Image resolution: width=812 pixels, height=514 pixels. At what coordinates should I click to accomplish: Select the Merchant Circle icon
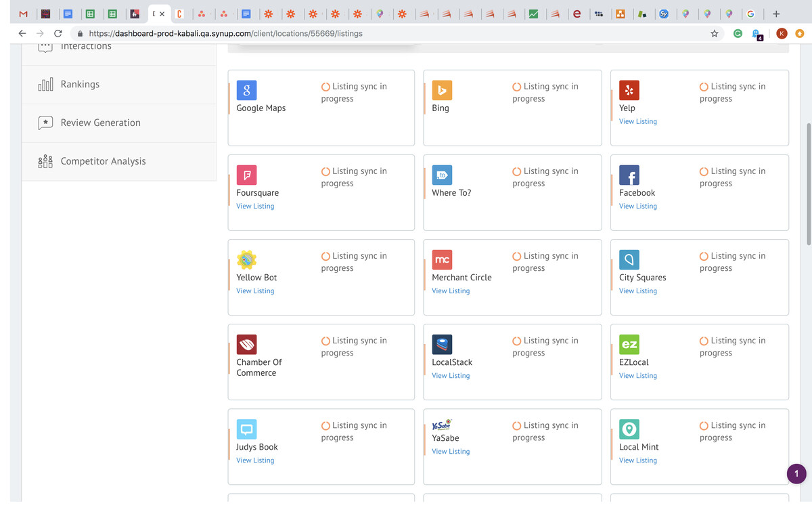[442, 259]
